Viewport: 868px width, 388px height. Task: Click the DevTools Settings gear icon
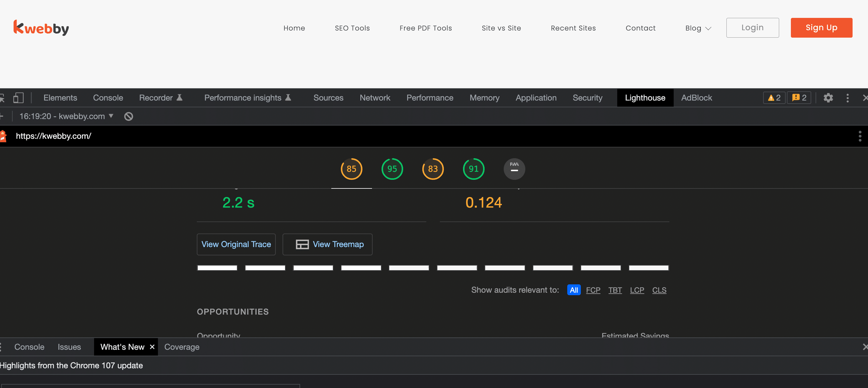[829, 98]
